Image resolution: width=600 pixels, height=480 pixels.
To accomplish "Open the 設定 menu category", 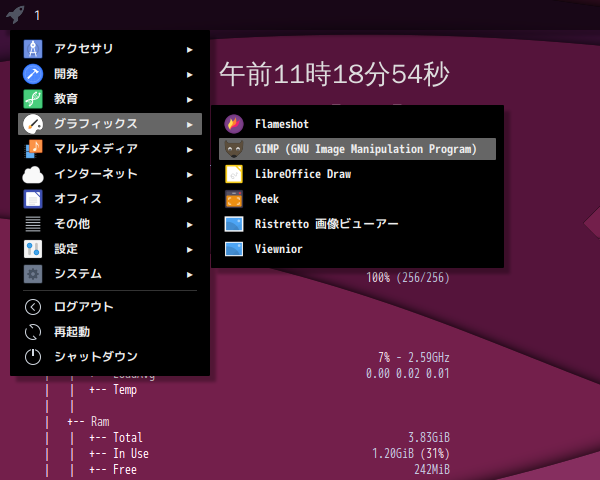I will point(110,249).
